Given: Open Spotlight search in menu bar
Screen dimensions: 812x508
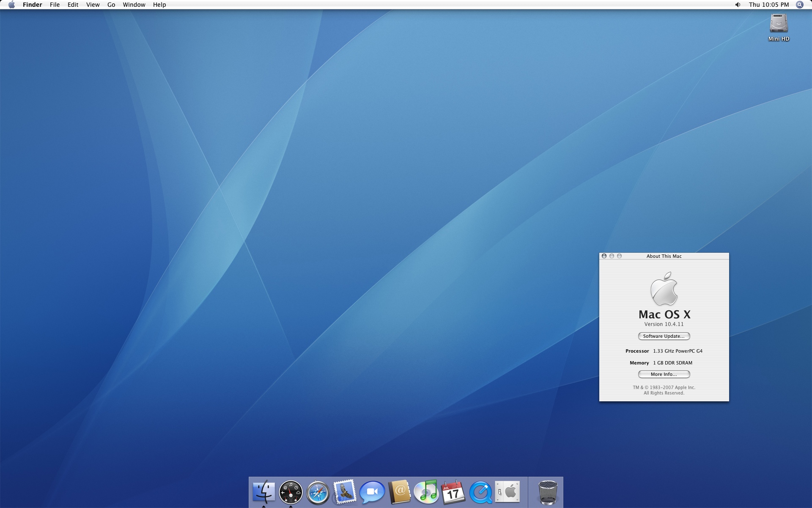Looking at the screenshot, I should [x=799, y=5].
